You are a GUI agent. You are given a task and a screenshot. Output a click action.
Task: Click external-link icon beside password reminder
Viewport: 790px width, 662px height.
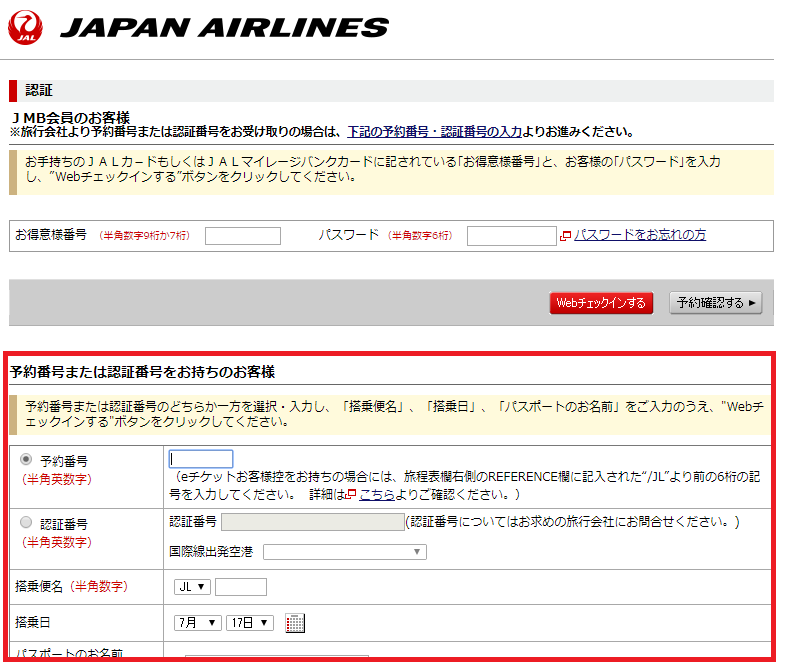click(x=565, y=235)
